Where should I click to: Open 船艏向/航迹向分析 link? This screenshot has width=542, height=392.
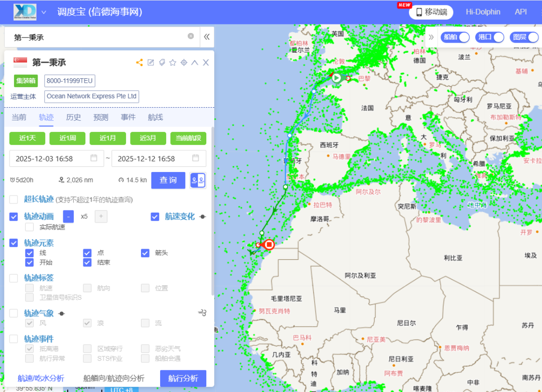pyautogui.click(x=114, y=378)
